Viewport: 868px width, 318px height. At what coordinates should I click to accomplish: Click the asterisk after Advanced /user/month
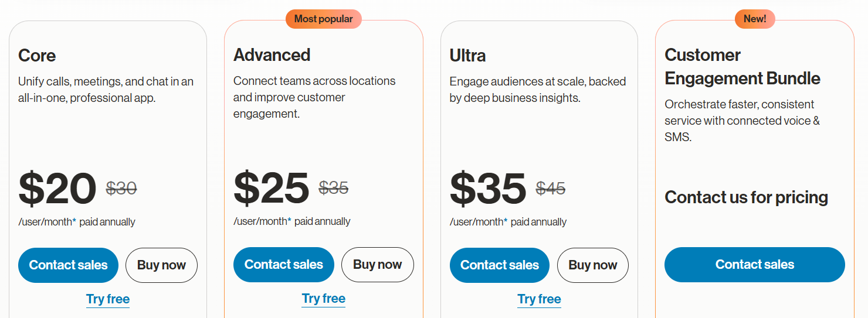289,220
